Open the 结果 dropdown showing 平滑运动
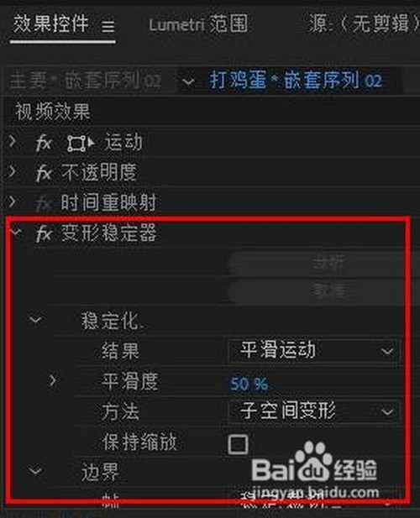The height and width of the screenshot is (518, 420). [314, 350]
